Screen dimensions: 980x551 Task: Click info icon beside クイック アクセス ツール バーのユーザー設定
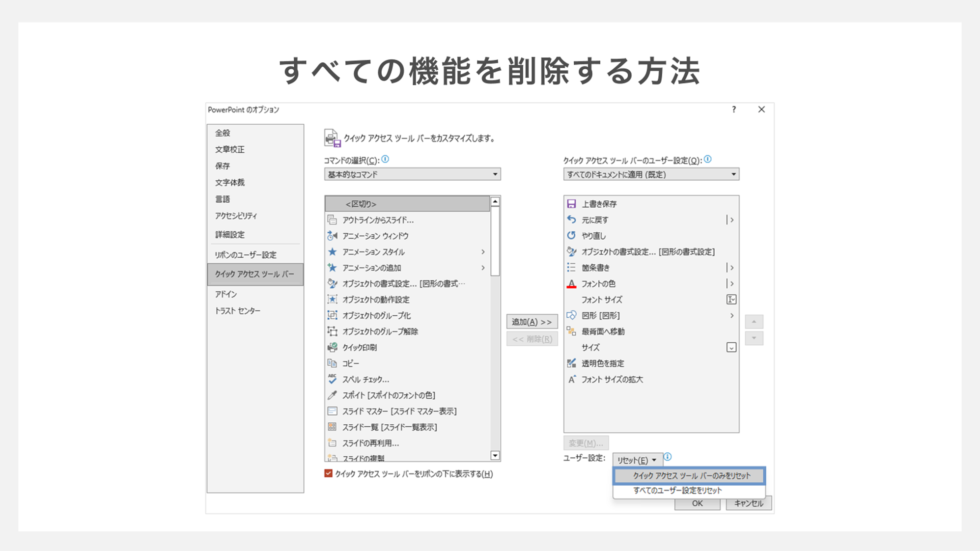[708, 159]
